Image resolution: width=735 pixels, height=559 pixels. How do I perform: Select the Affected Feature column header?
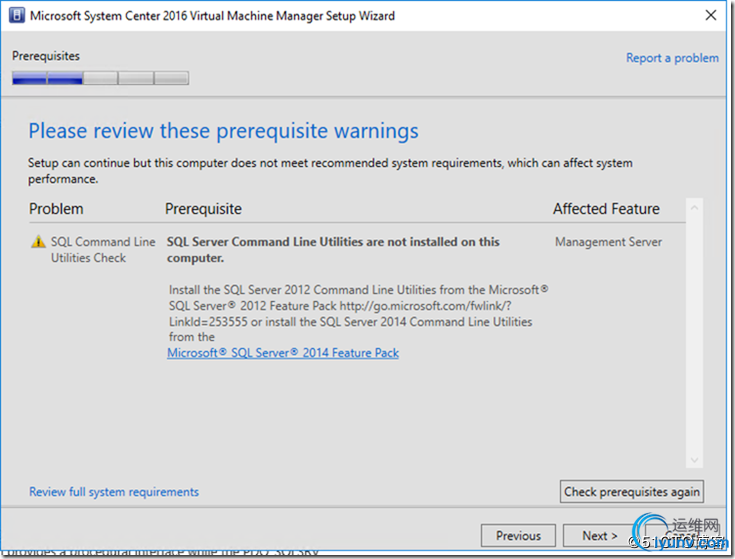606,209
